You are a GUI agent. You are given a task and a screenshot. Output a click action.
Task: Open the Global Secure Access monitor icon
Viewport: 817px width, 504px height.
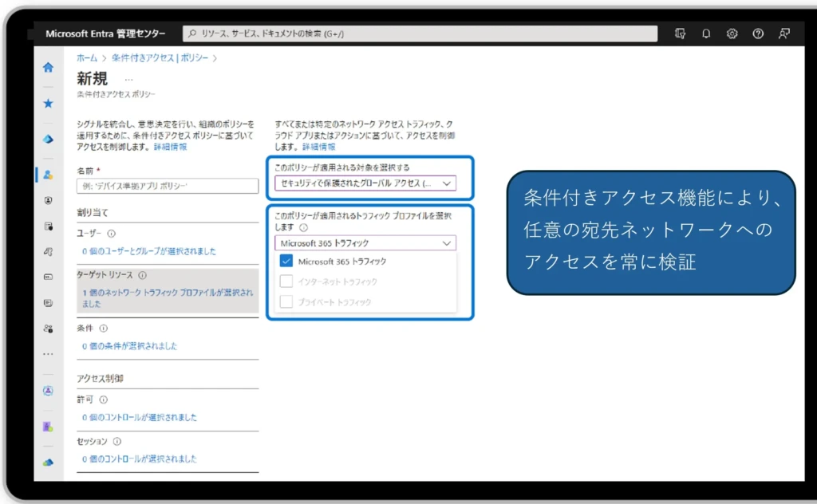[x=48, y=302]
